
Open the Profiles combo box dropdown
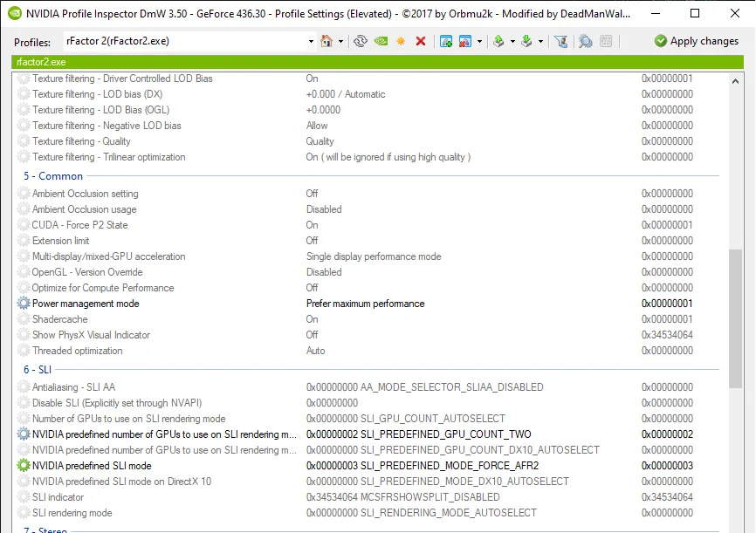(312, 41)
